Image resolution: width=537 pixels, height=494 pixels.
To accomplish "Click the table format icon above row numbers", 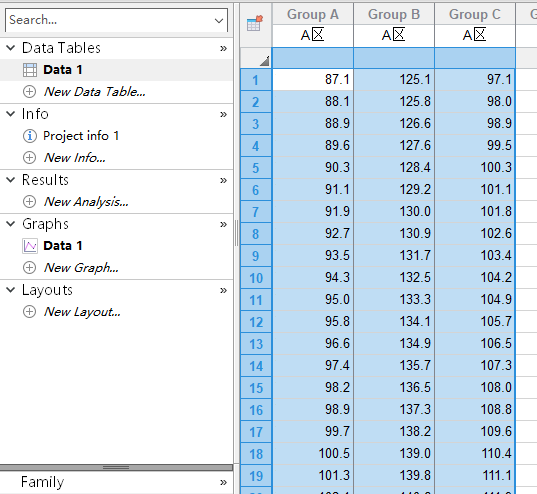I will click(254, 23).
